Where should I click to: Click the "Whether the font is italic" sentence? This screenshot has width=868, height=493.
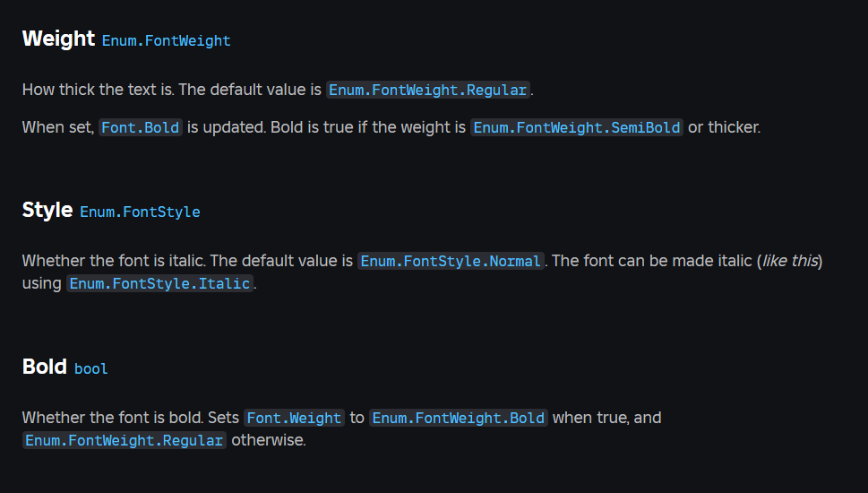coord(112,261)
